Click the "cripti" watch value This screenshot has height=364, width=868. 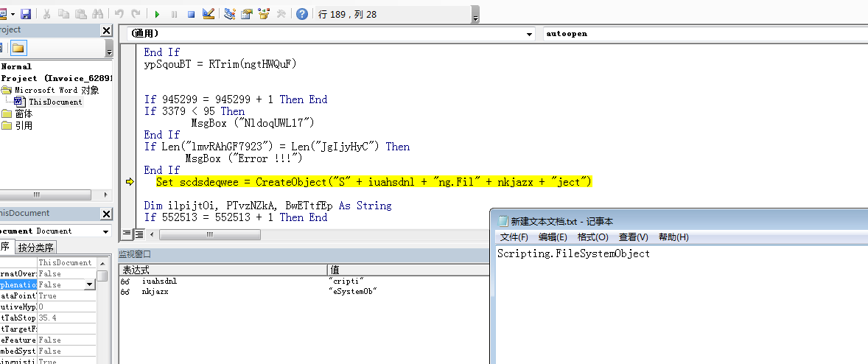[x=347, y=281]
